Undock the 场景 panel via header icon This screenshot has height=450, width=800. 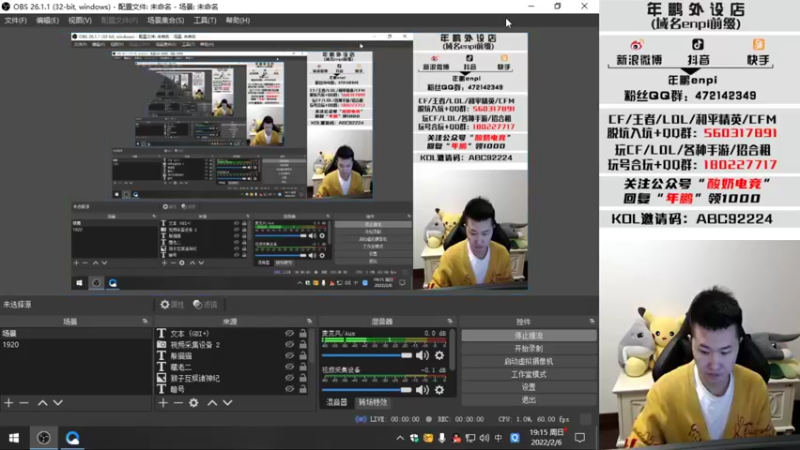[145, 321]
